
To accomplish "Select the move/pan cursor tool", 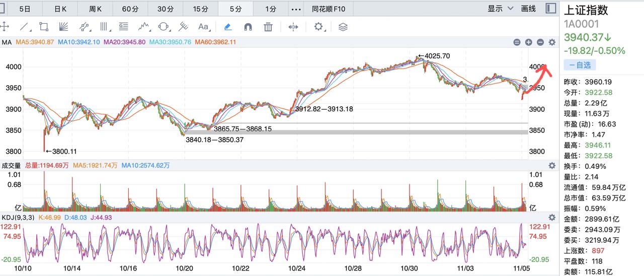I will point(5,27).
